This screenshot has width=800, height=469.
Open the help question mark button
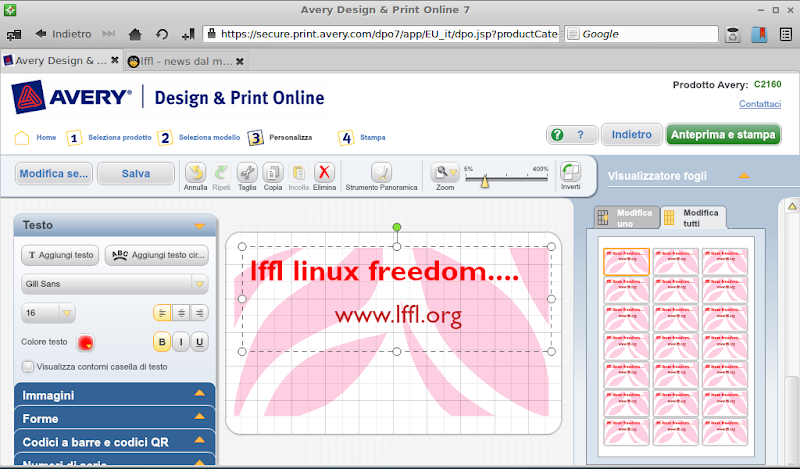coord(572,135)
